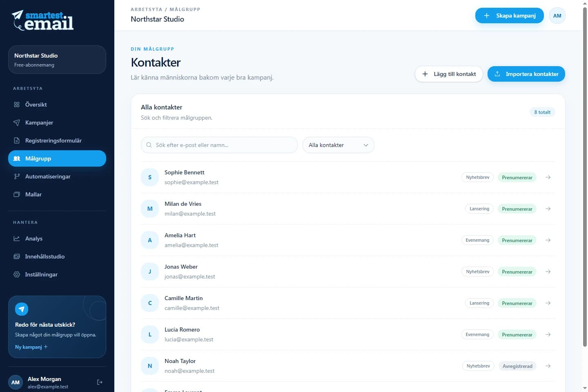
Task: Click the promo card paper plane icon
Action: pyautogui.click(x=22, y=309)
